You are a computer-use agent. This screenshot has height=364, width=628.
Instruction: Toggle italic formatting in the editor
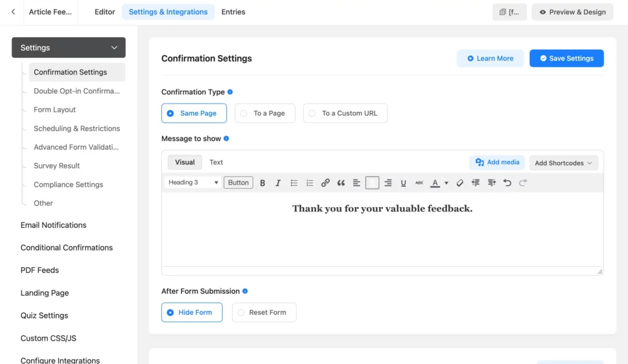pyautogui.click(x=278, y=183)
